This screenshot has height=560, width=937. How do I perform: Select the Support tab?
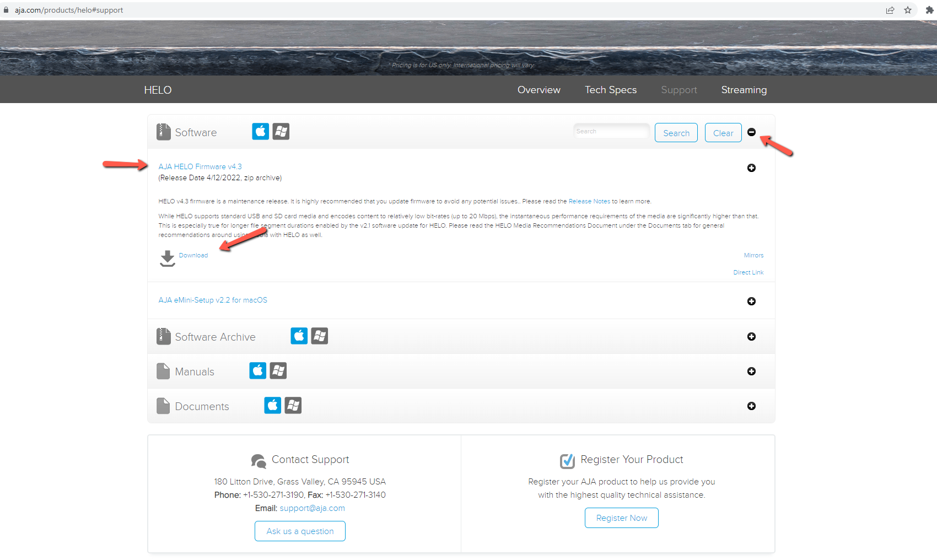pos(679,90)
